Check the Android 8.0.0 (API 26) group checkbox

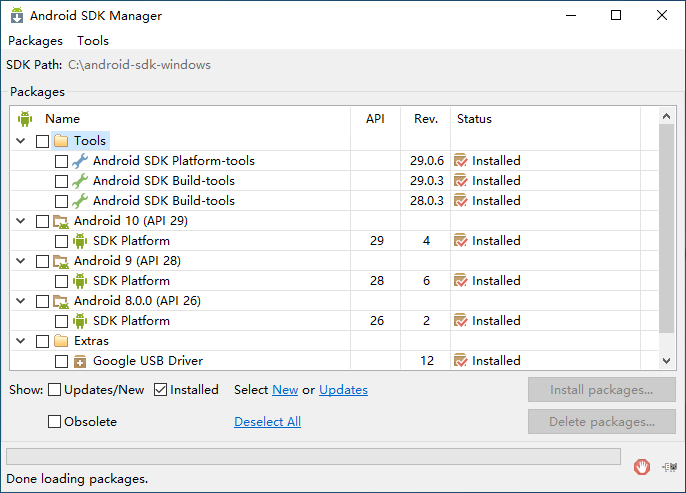coord(42,301)
